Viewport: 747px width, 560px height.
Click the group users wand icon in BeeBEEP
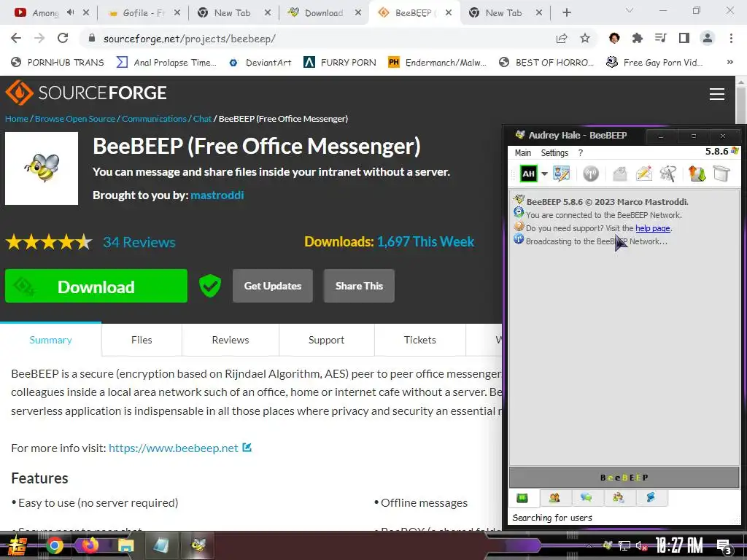click(x=668, y=174)
